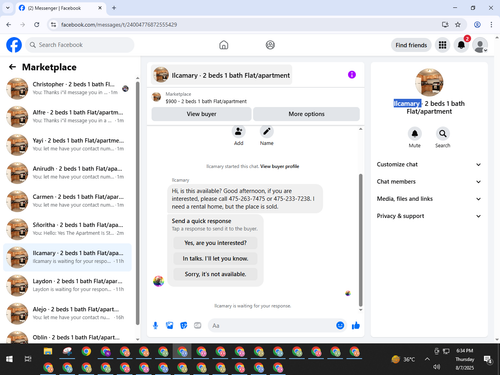Open the Alejo conversation
The width and height of the screenshot is (500, 375).
67,314
